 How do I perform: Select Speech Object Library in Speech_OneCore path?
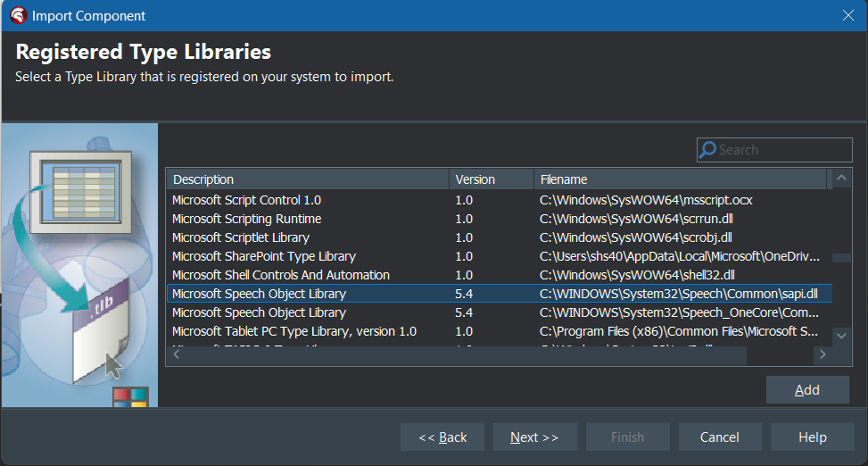[x=500, y=312]
